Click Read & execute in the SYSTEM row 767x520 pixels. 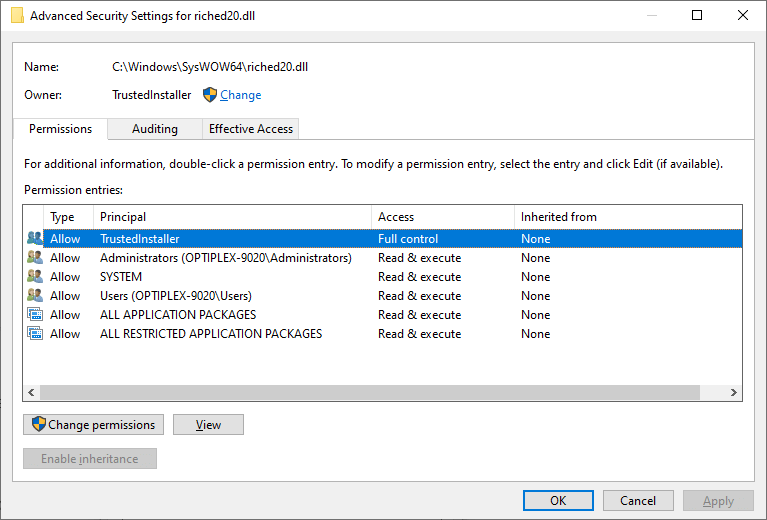[x=419, y=276]
